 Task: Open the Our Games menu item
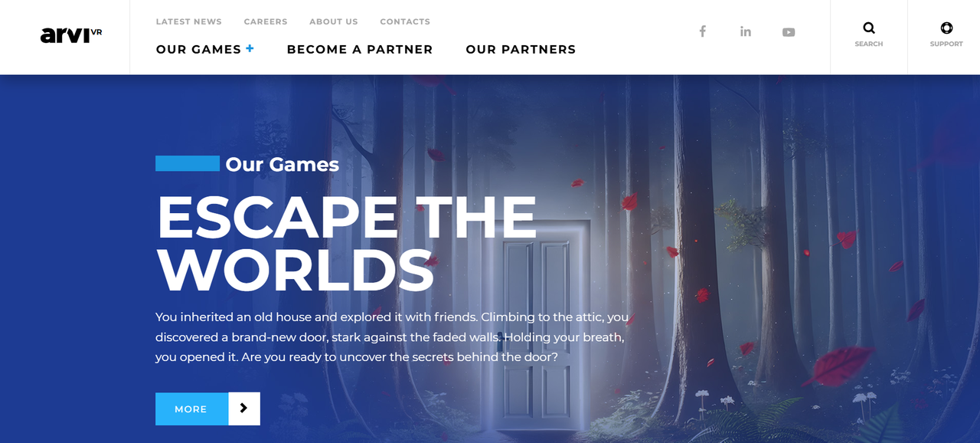tap(199, 49)
